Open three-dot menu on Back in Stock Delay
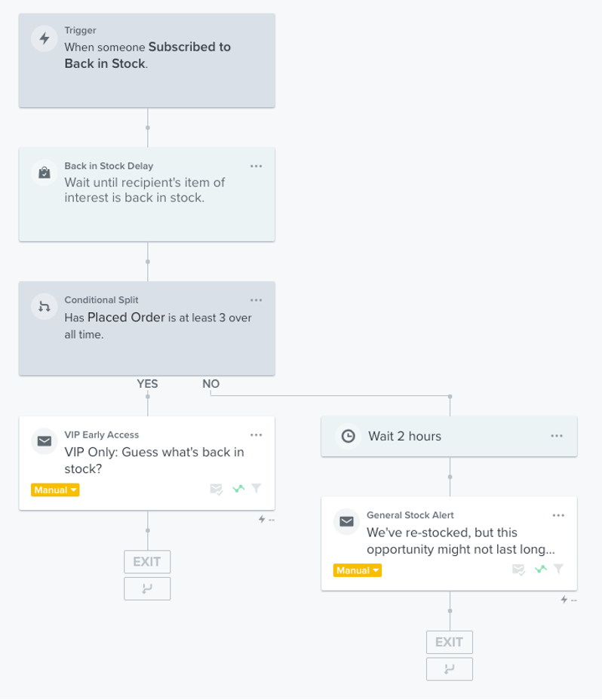Image resolution: width=602 pixels, height=700 pixels. tap(256, 166)
